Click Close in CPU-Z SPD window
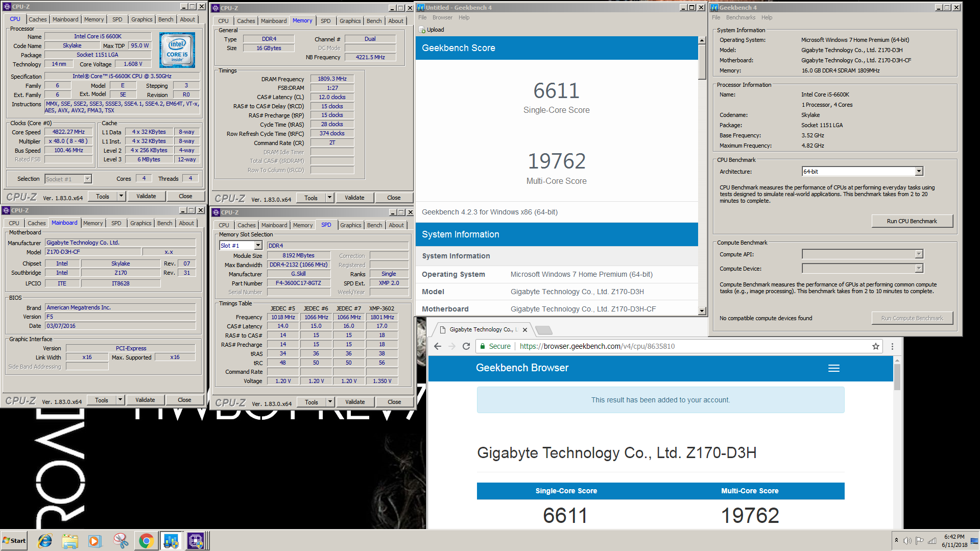The width and height of the screenshot is (980, 551). [x=394, y=402]
